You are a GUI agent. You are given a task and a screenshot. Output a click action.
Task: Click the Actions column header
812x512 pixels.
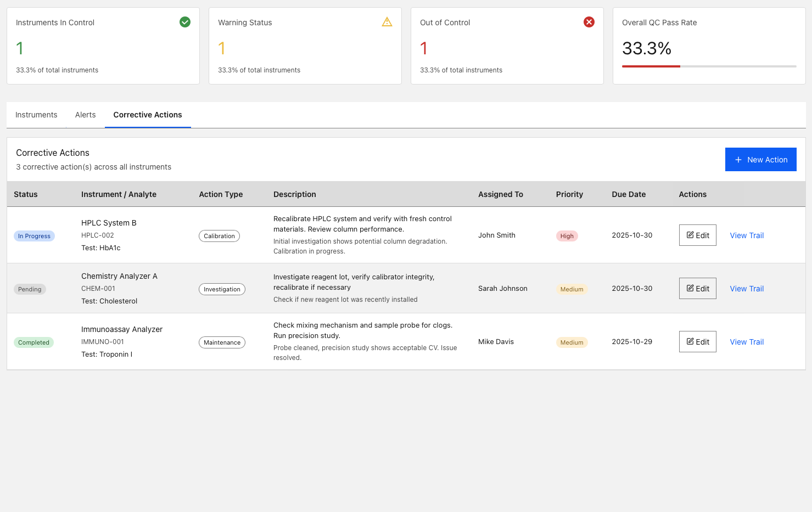692,194
